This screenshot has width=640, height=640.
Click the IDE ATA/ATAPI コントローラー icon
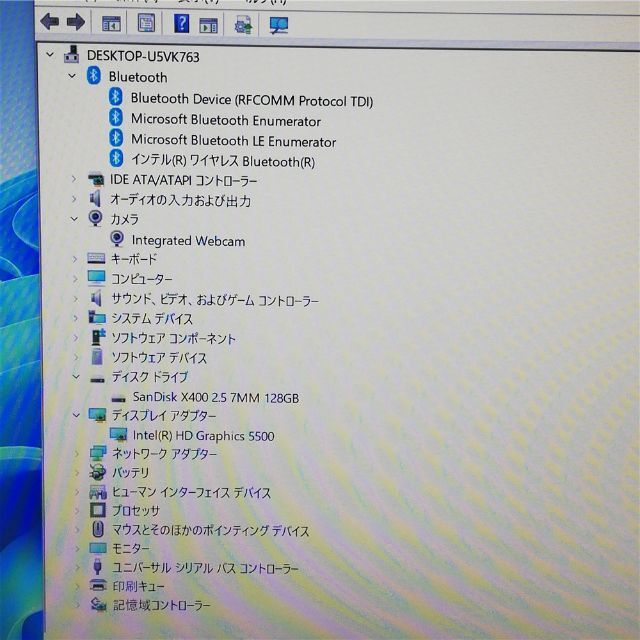(96, 179)
